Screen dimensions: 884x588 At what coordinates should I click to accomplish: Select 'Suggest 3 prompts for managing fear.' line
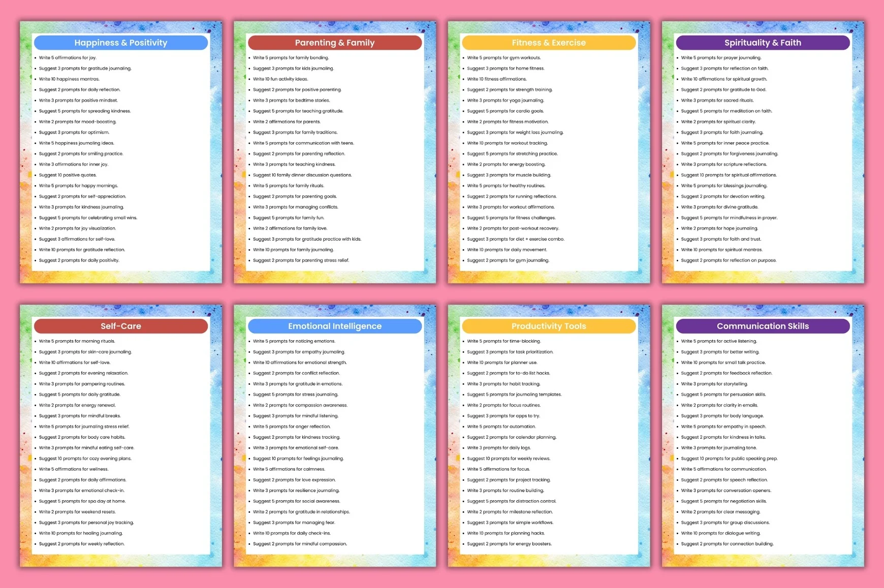coord(294,522)
